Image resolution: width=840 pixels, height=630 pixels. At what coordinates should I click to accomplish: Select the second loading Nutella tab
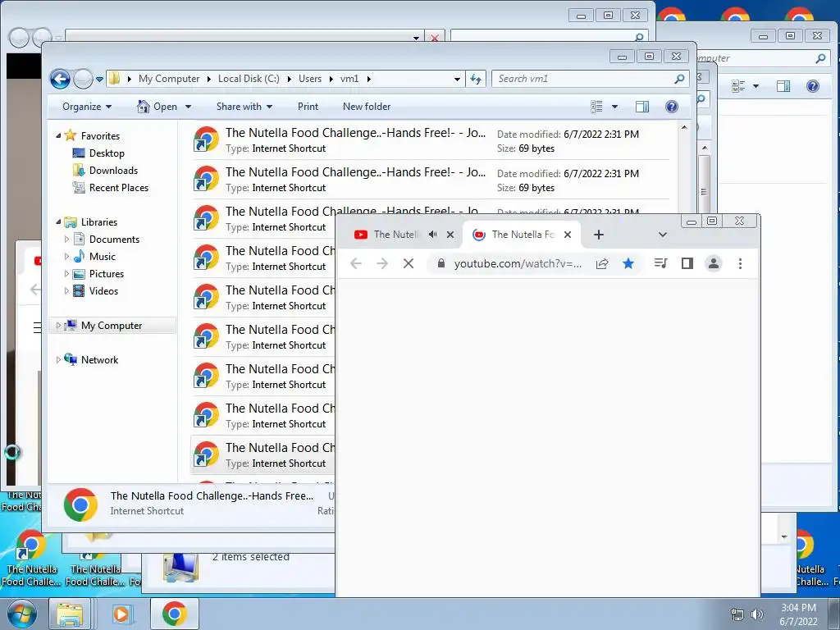point(523,235)
